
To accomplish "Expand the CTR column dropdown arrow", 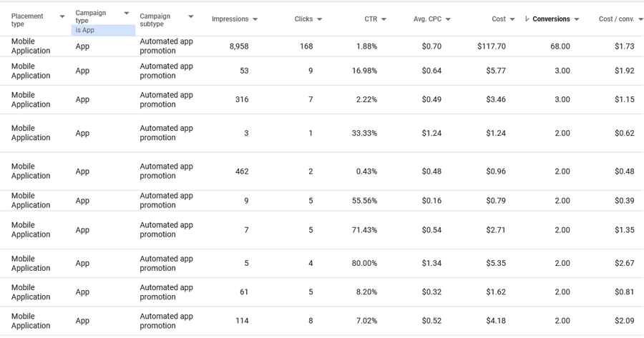I will [384, 19].
